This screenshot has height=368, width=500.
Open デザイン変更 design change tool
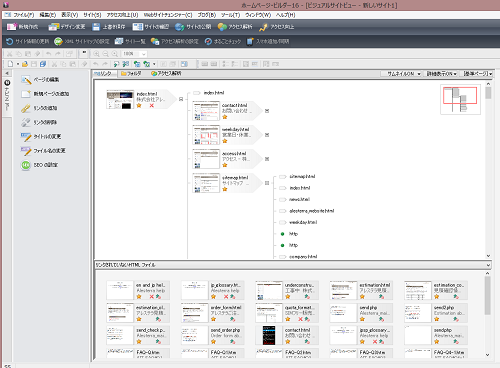67,27
